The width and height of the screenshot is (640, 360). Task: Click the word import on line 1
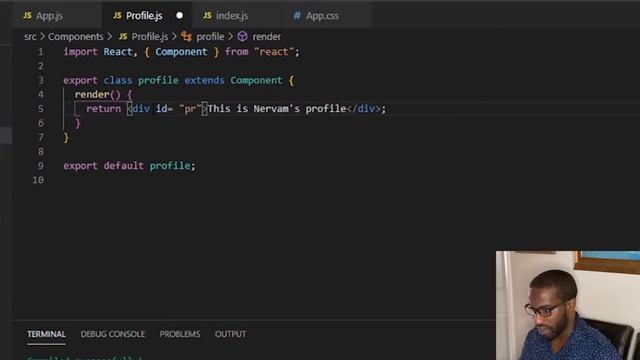coord(80,52)
